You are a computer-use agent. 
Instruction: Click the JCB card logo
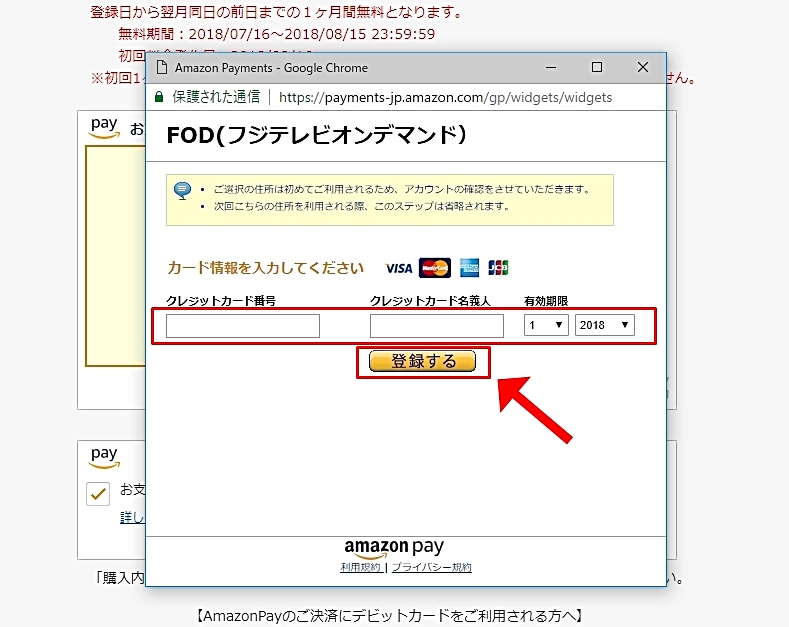pos(498,268)
